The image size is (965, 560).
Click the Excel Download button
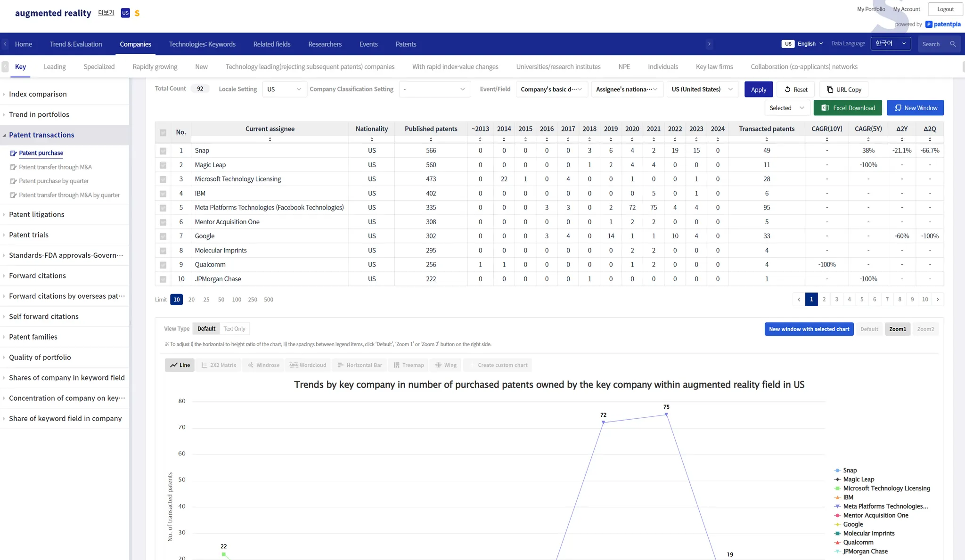click(848, 108)
